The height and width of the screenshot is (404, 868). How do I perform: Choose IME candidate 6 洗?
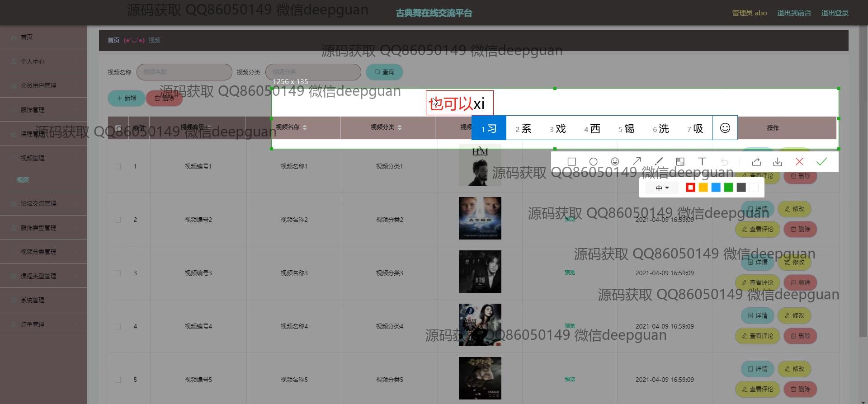coord(661,129)
